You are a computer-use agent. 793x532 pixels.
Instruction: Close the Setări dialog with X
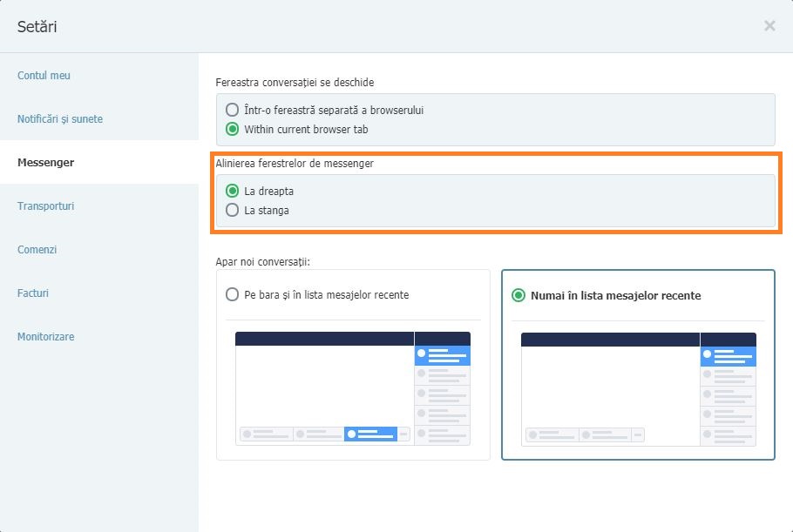(x=769, y=26)
